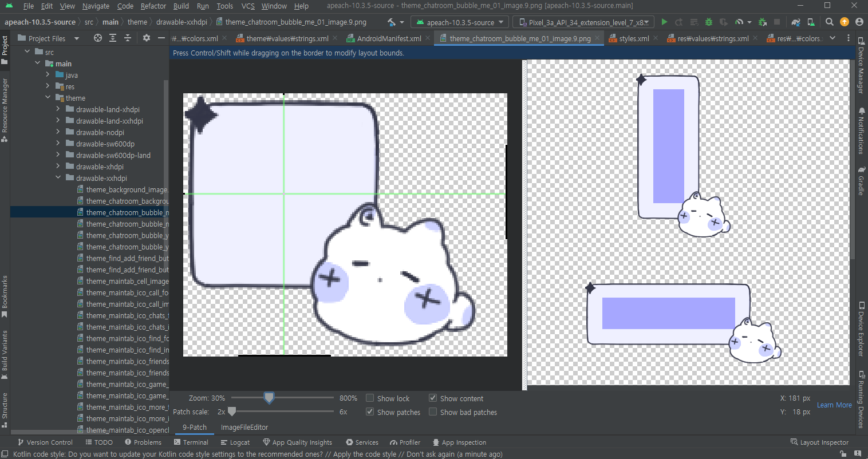Image resolution: width=868 pixels, height=459 pixels.
Task: Open App Quality Insights tool window
Action: [x=297, y=442]
